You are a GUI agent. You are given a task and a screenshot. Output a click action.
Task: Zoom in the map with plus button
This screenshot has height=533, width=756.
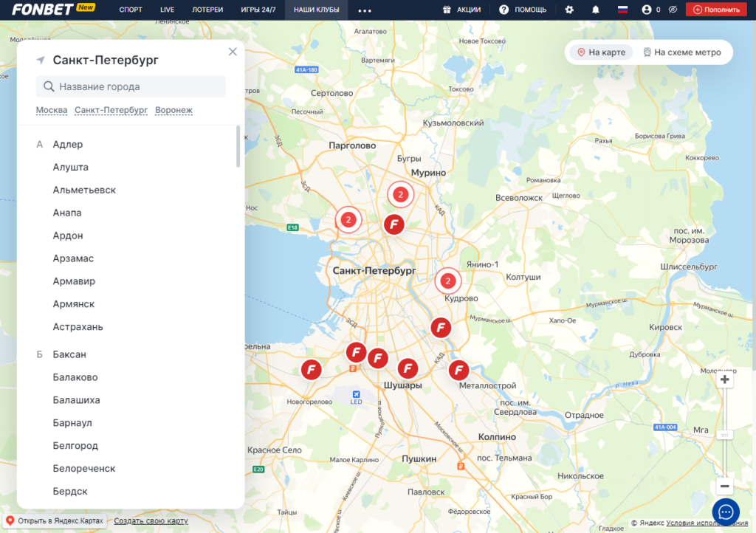(724, 379)
